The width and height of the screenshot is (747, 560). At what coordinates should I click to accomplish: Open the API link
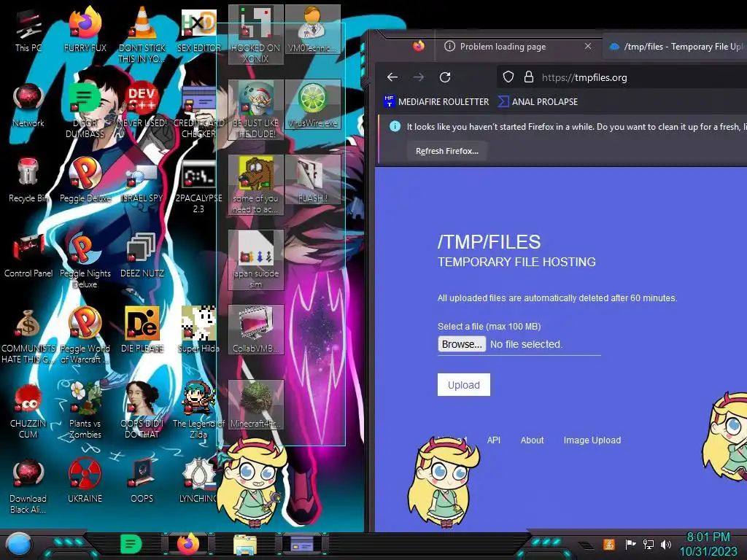[494, 440]
